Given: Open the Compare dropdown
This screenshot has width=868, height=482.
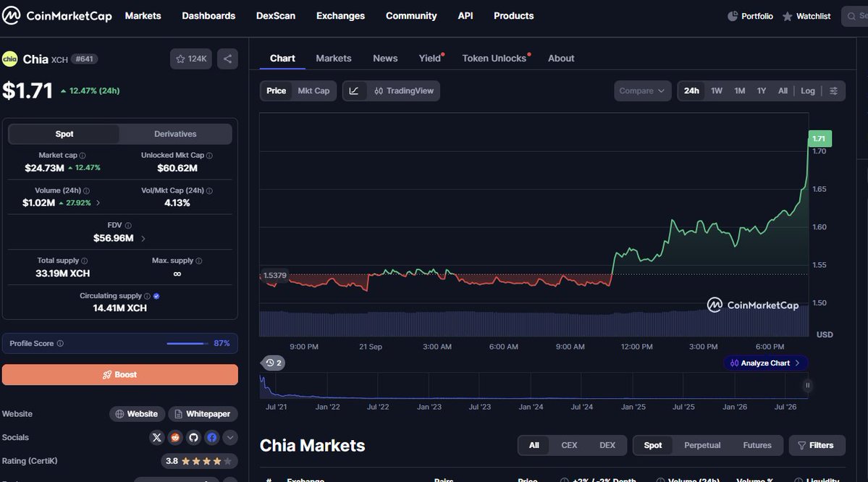Looking at the screenshot, I should 642,90.
